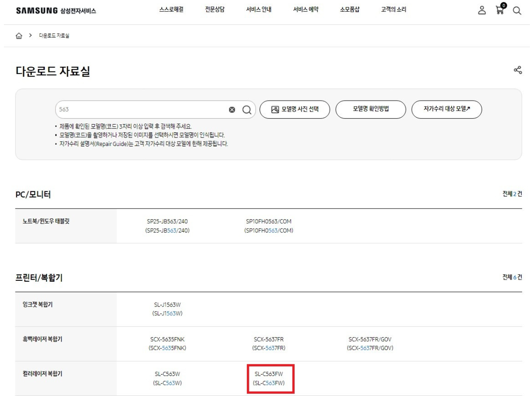Click the 모델명 확인방법 button
The width and height of the screenshot is (532, 396).
pos(370,110)
